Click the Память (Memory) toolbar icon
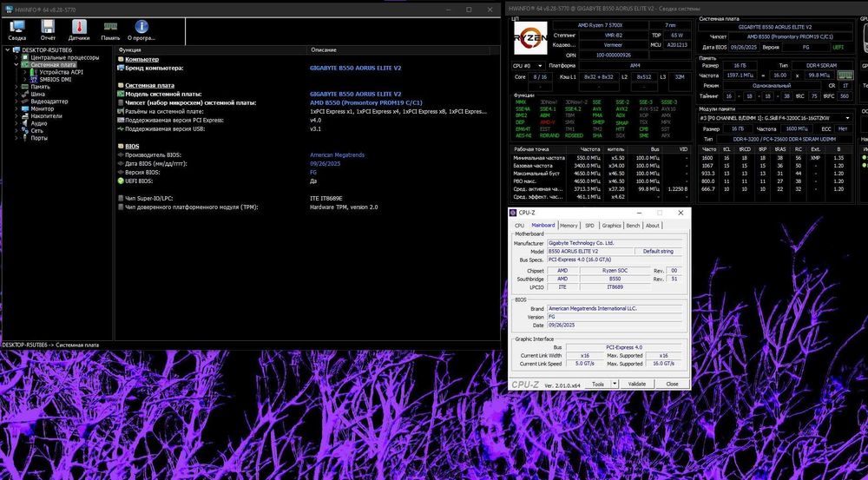868x480 pixels. point(111,27)
